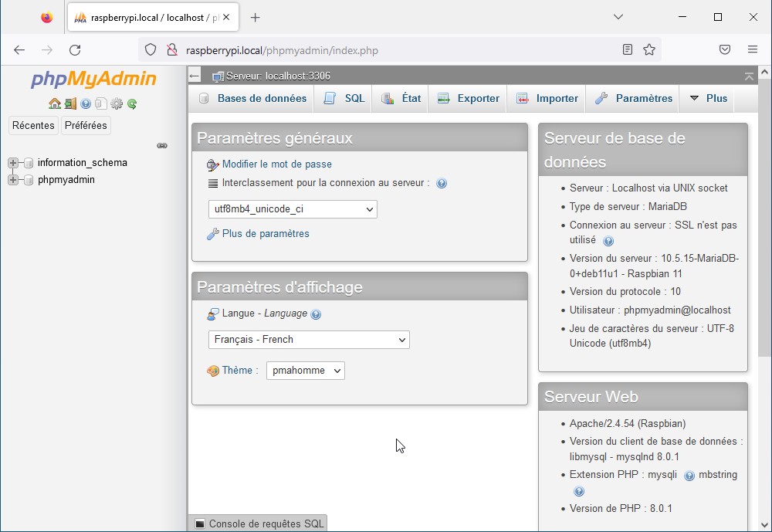Toggle Firefox reader view icon
Image resolution: width=772 pixels, height=532 pixels.
click(x=627, y=49)
